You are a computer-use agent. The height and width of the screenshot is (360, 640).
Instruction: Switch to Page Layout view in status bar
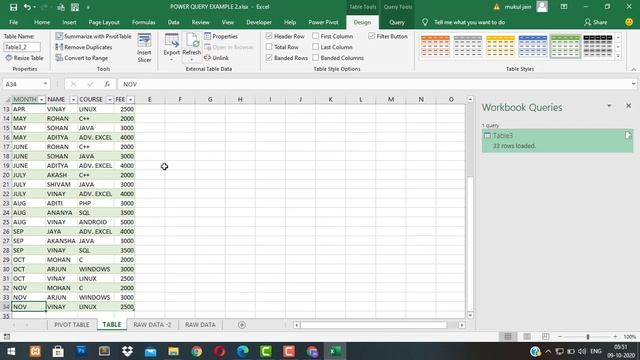pos(527,337)
